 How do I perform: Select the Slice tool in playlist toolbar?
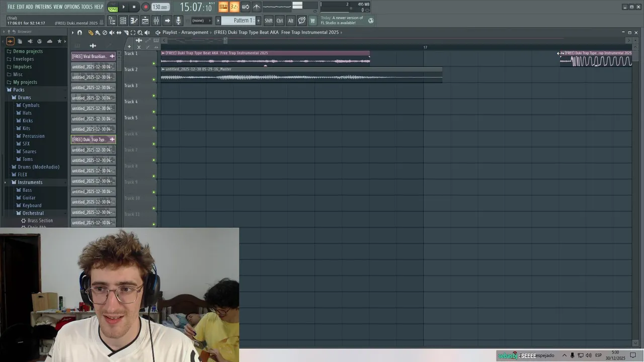click(x=126, y=33)
